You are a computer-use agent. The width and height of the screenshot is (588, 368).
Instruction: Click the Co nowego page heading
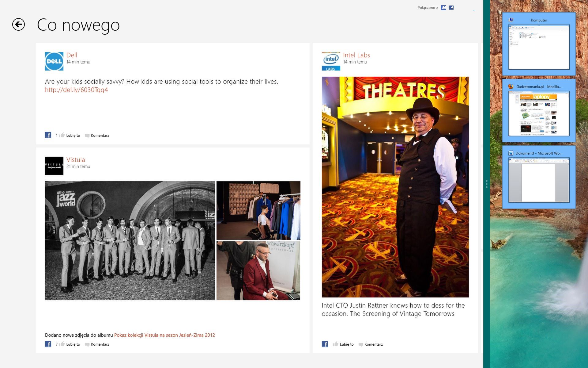click(x=78, y=25)
